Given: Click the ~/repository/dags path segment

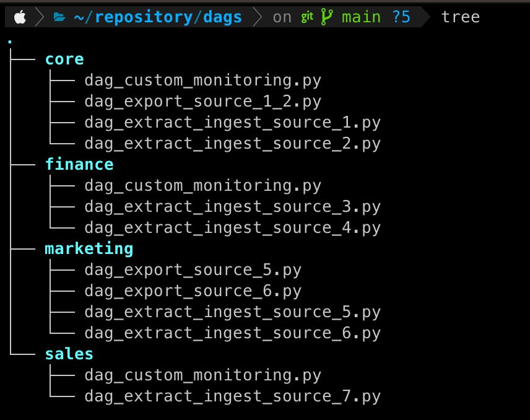Looking at the screenshot, I should tap(158, 17).
